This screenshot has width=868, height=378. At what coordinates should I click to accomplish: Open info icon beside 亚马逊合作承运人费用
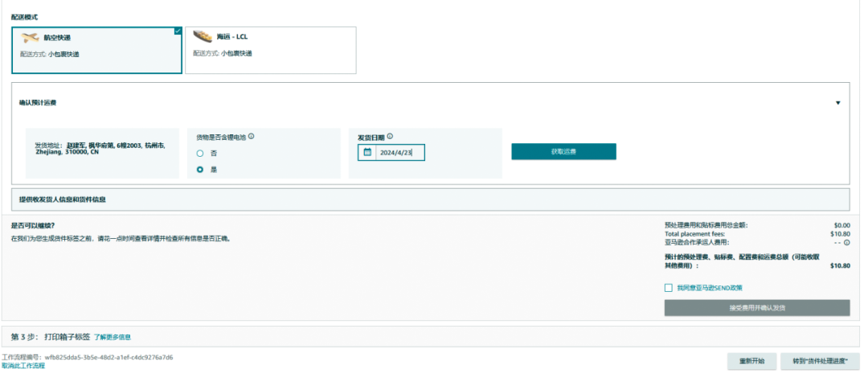click(846, 242)
